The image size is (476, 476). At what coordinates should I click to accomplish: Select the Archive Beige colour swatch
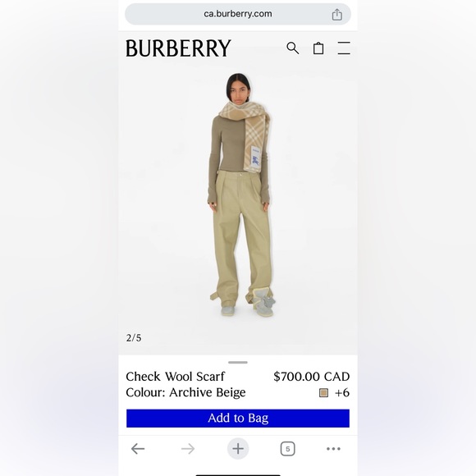(x=323, y=392)
